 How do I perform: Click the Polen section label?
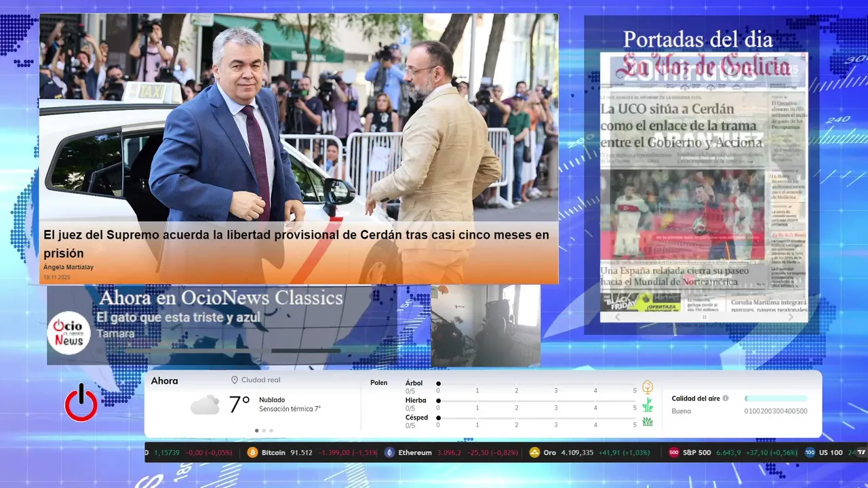coord(379,383)
